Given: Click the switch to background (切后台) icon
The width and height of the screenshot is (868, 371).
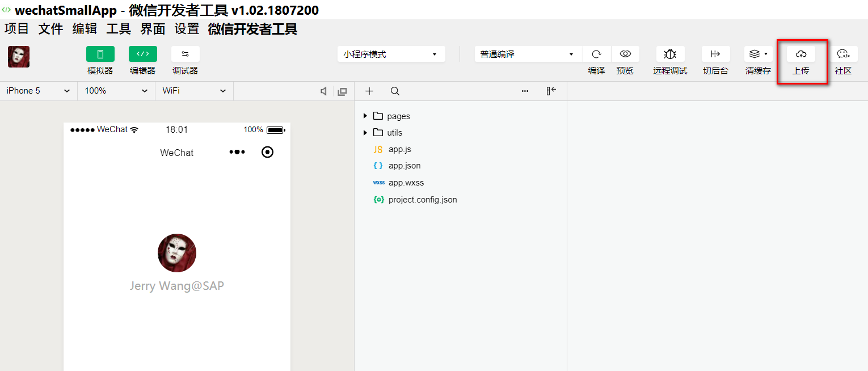Looking at the screenshot, I should click(716, 54).
